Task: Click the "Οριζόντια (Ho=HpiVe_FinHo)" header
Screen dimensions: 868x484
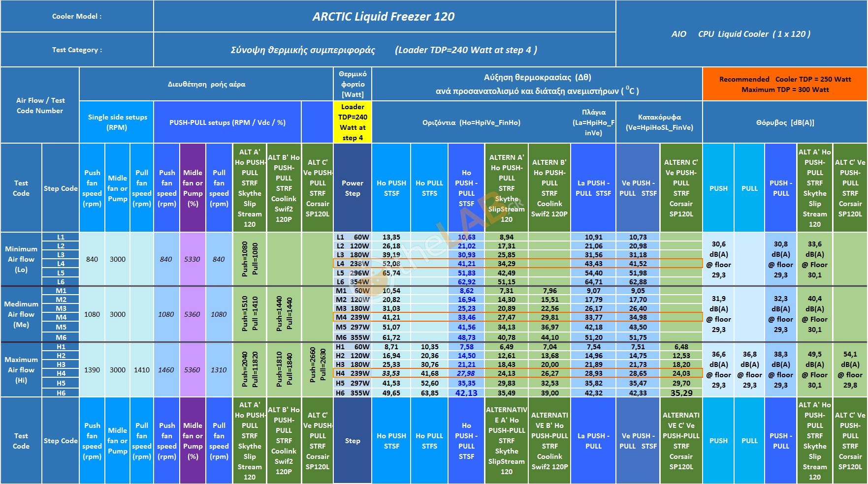Action: 471,122
